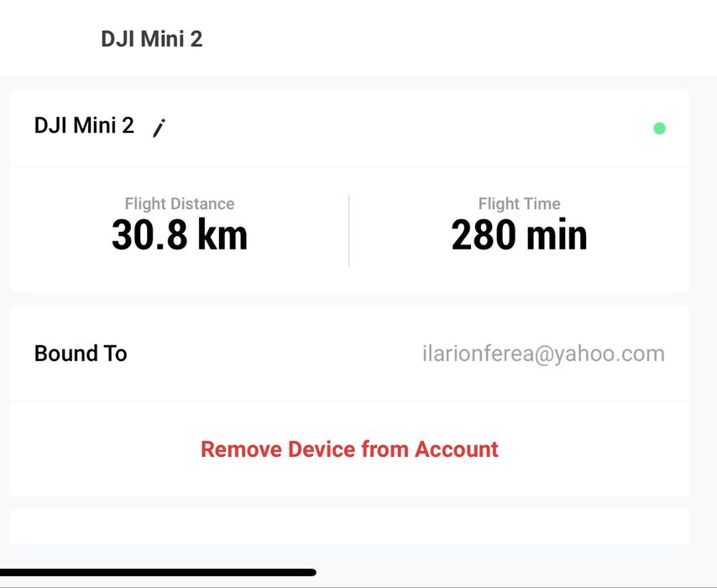Image resolution: width=717 pixels, height=588 pixels.
Task: Tap the partially visible card at the bottom
Action: click(x=349, y=527)
